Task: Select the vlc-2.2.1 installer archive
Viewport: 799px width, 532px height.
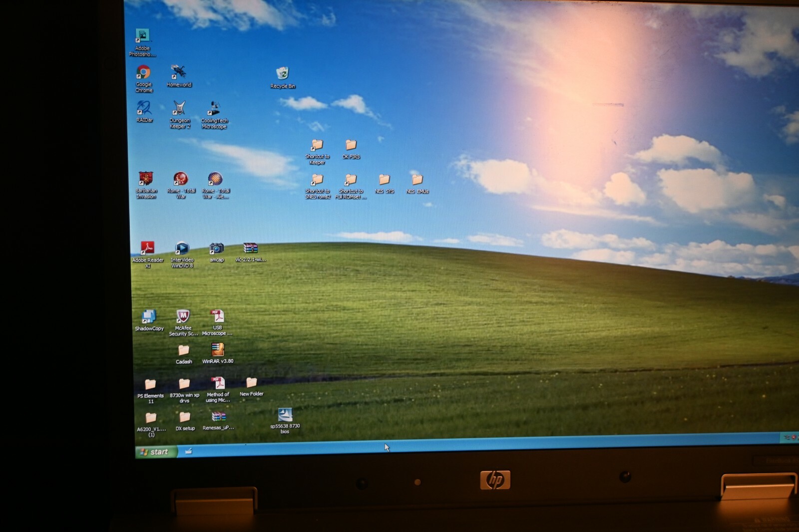Action: [250, 252]
